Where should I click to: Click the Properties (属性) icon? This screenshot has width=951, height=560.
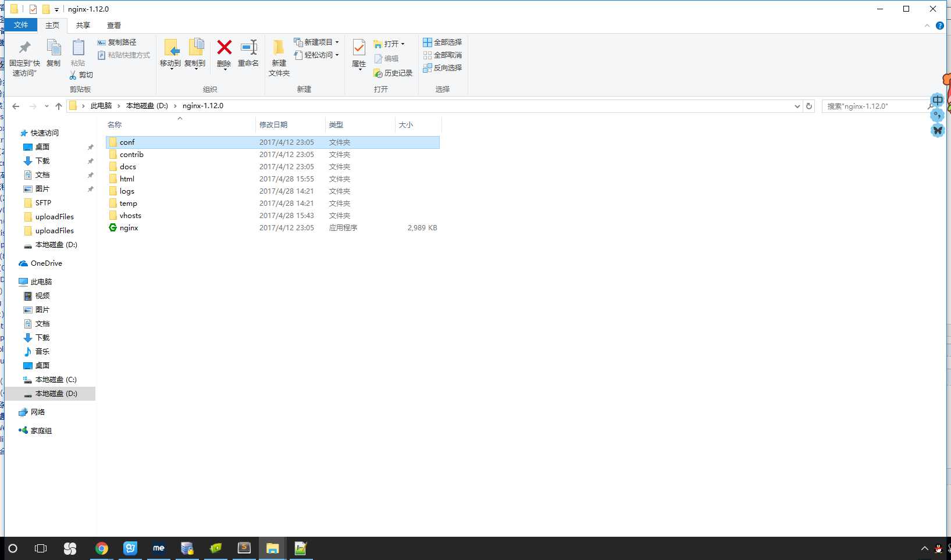click(359, 48)
